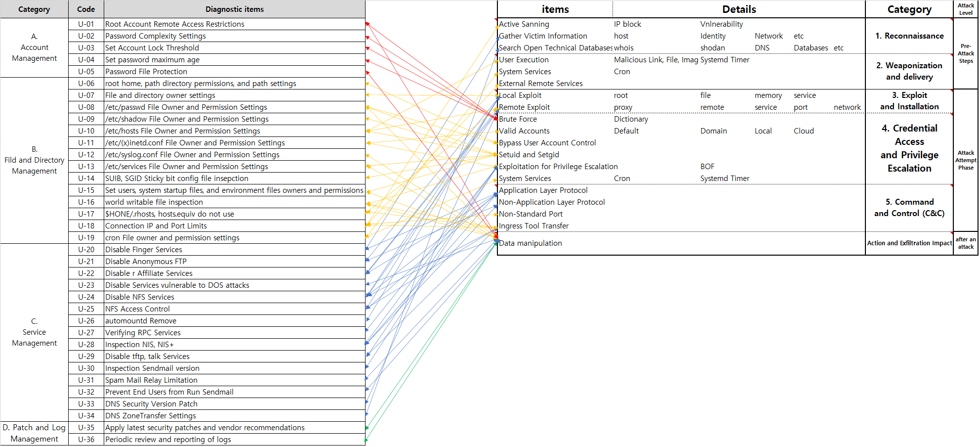Select the Diagnostic items column header

[x=234, y=9]
